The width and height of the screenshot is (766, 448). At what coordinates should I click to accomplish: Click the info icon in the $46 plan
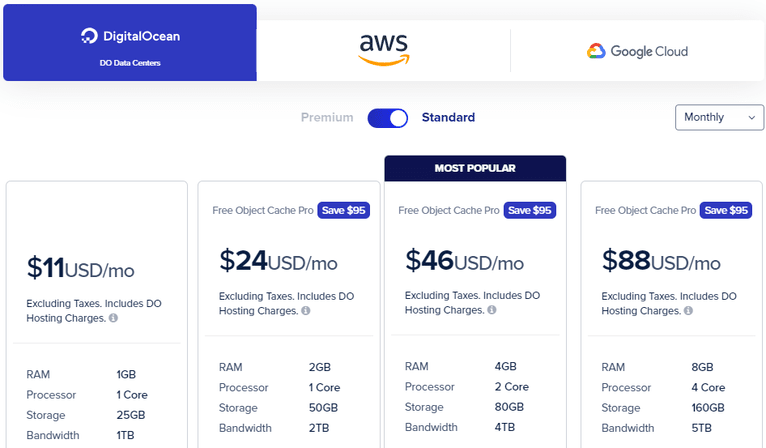[x=492, y=311]
